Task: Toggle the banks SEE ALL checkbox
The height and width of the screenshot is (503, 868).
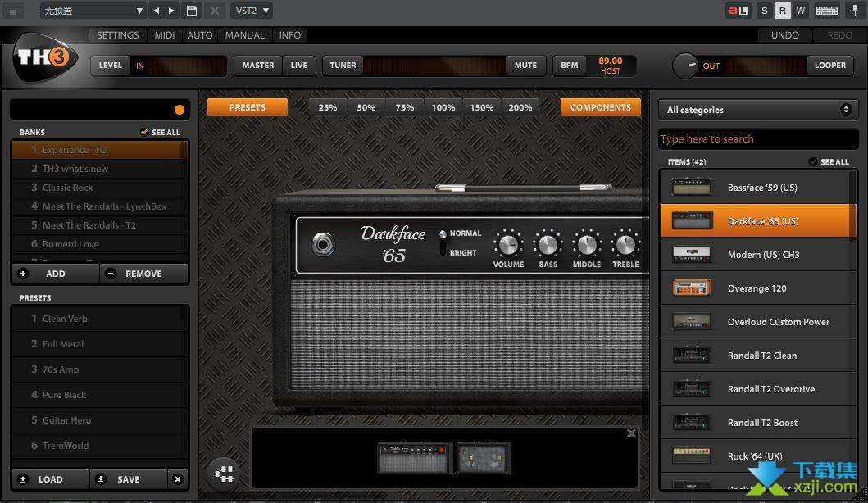Action: click(x=144, y=132)
